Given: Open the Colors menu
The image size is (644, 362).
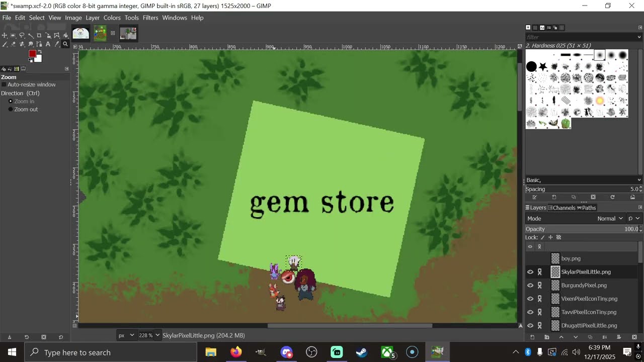Looking at the screenshot, I should click(x=112, y=18).
